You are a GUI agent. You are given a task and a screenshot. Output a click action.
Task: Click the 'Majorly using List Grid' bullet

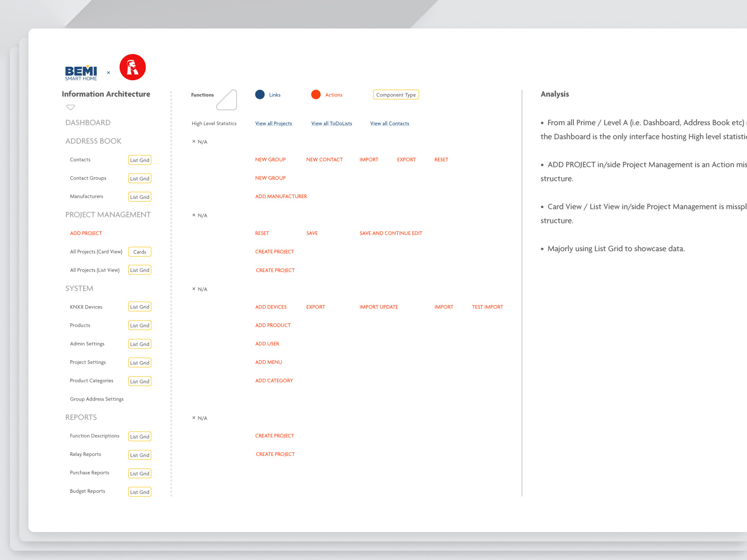tap(613, 249)
